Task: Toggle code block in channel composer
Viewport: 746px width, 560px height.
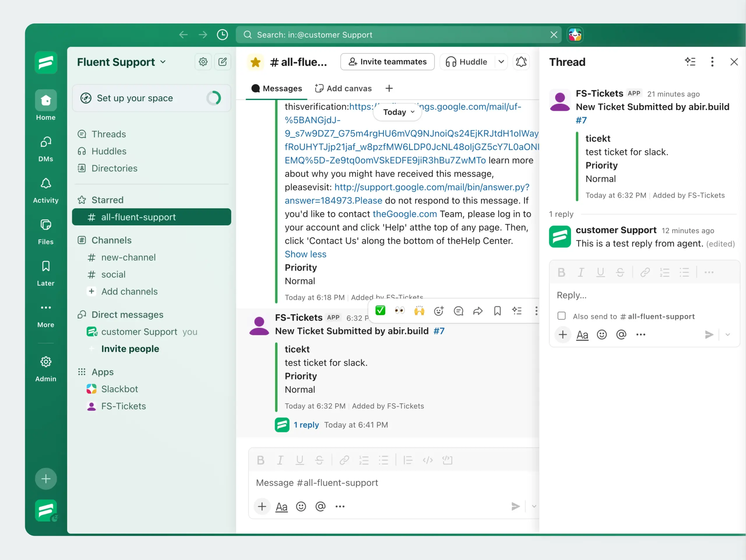Action: [447, 460]
